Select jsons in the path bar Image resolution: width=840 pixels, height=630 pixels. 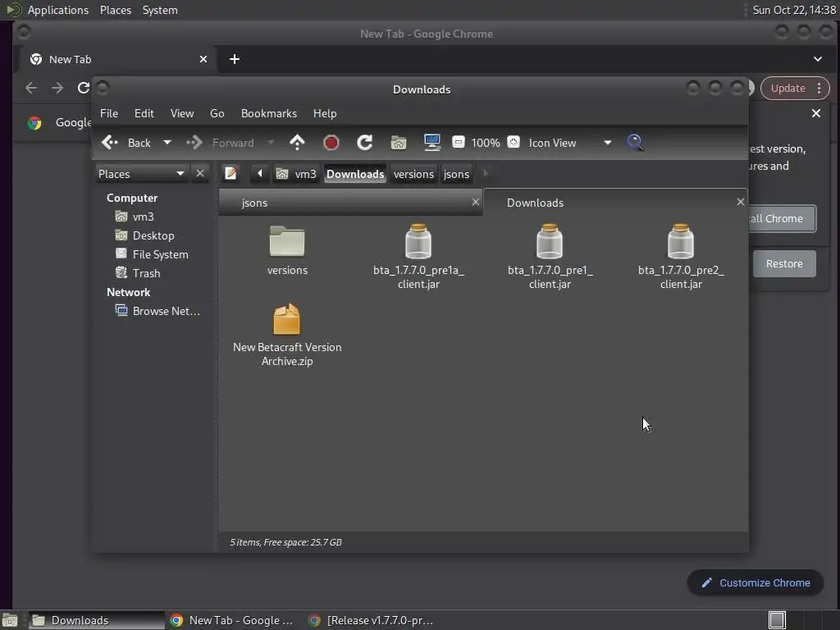456,174
